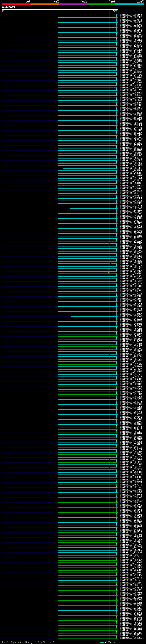Click the green alignment bar for UniRef100_A1ZP39
146x644 pixels.
tap(87, 364)
